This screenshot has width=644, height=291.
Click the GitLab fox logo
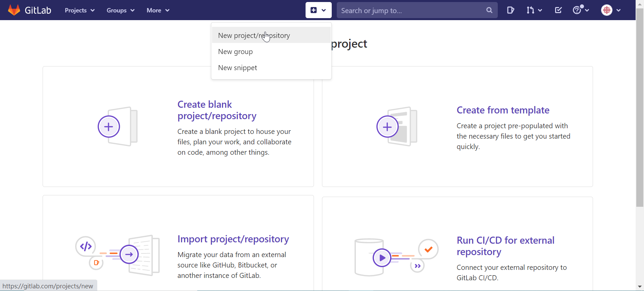pyautogui.click(x=14, y=10)
